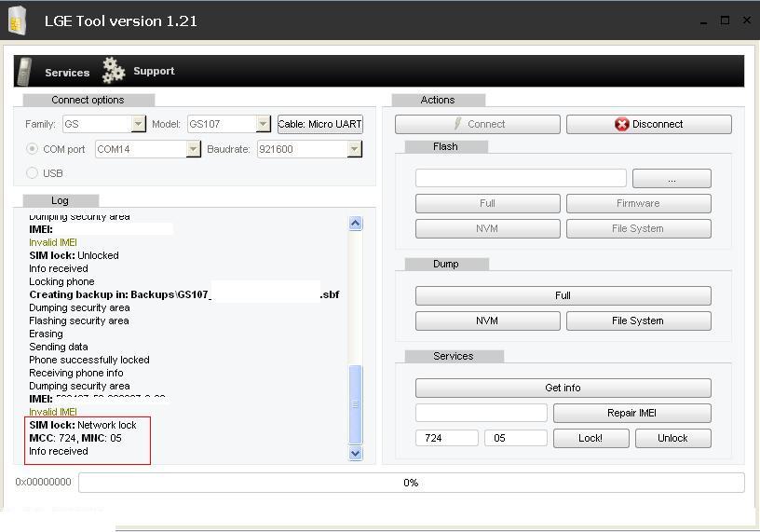
Task: Open the Services menu
Action: pos(67,73)
